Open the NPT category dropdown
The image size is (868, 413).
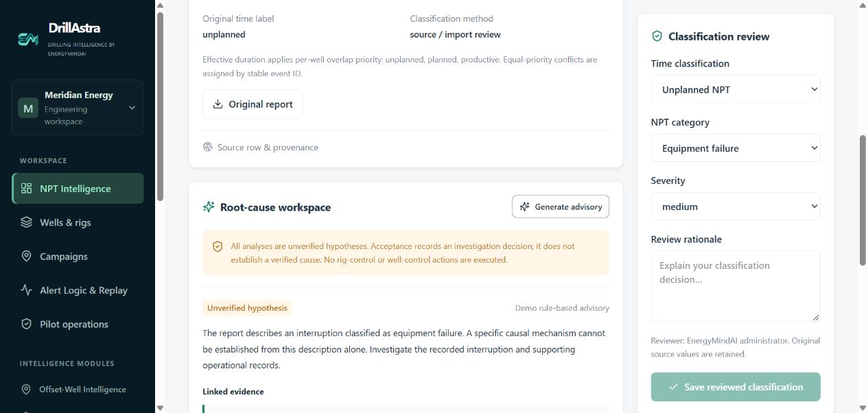(x=736, y=148)
